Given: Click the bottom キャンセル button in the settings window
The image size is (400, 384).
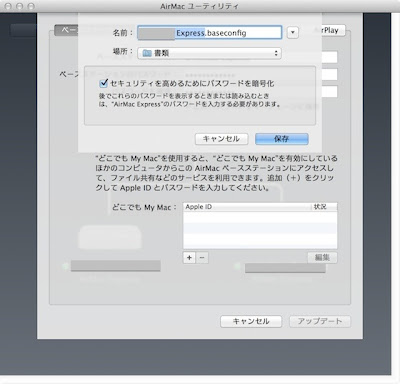Looking at the screenshot, I should tap(251, 321).
